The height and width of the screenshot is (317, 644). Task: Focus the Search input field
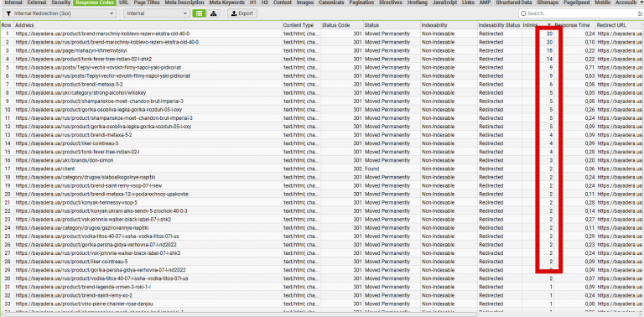coord(578,13)
